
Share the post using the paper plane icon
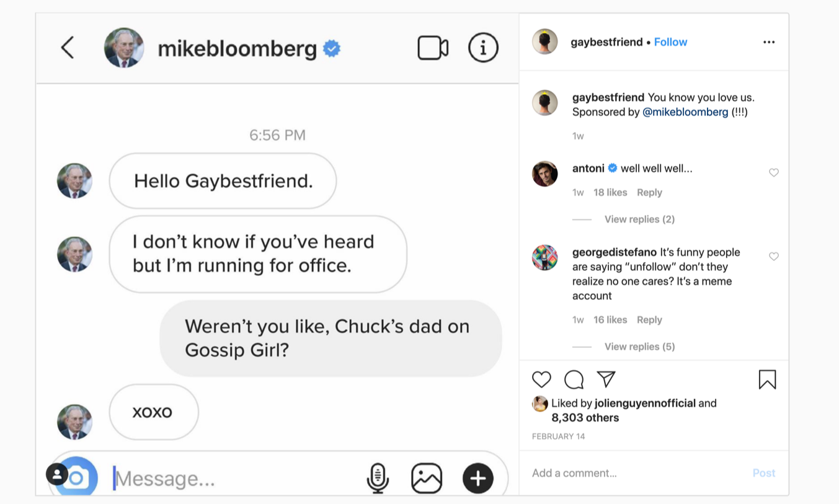click(605, 379)
